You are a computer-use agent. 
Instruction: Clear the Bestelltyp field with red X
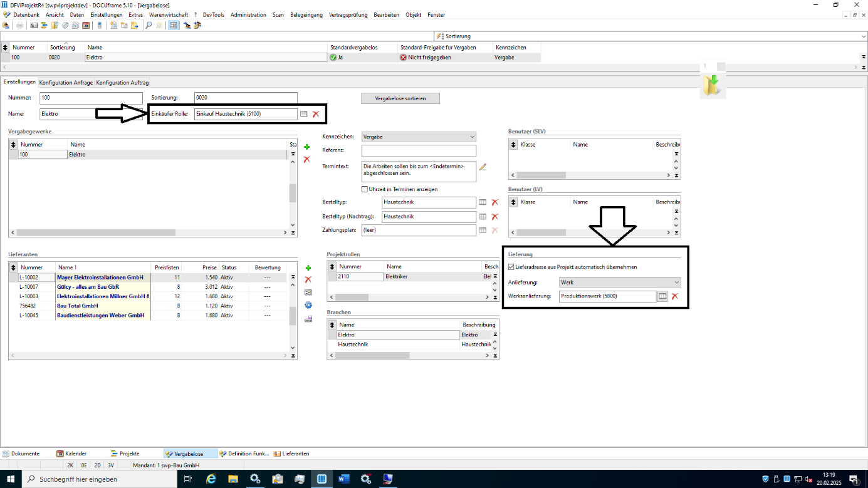click(494, 202)
